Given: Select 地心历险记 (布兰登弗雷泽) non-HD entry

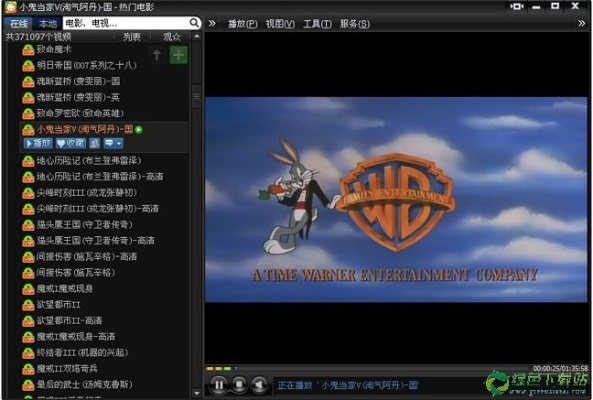Looking at the screenshot, I should tap(89, 161).
